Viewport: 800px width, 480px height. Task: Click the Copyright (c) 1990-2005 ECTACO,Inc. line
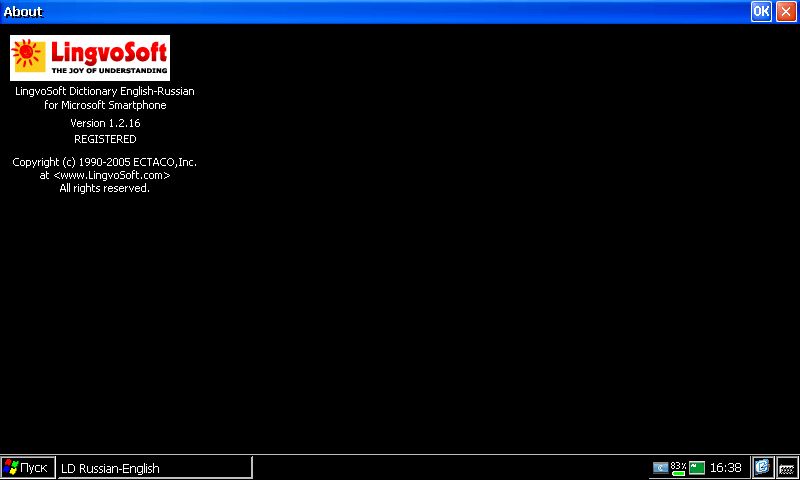[x=105, y=162]
